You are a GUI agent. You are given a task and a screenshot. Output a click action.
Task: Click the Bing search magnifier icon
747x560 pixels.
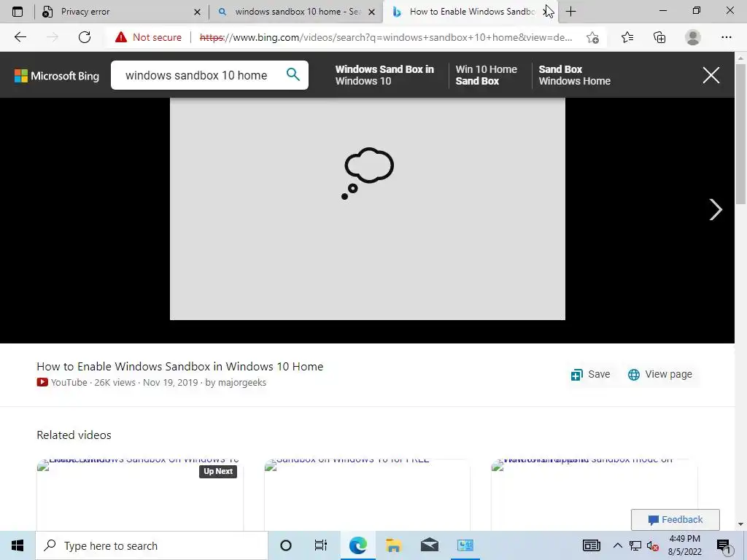pos(293,74)
